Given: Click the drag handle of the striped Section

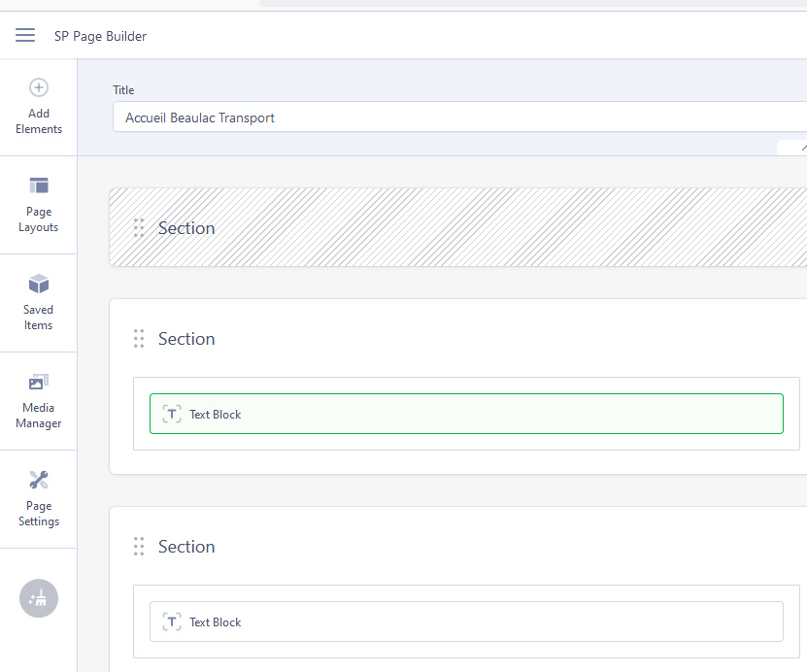Looking at the screenshot, I should pyautogui.click(x=139, y=228).
